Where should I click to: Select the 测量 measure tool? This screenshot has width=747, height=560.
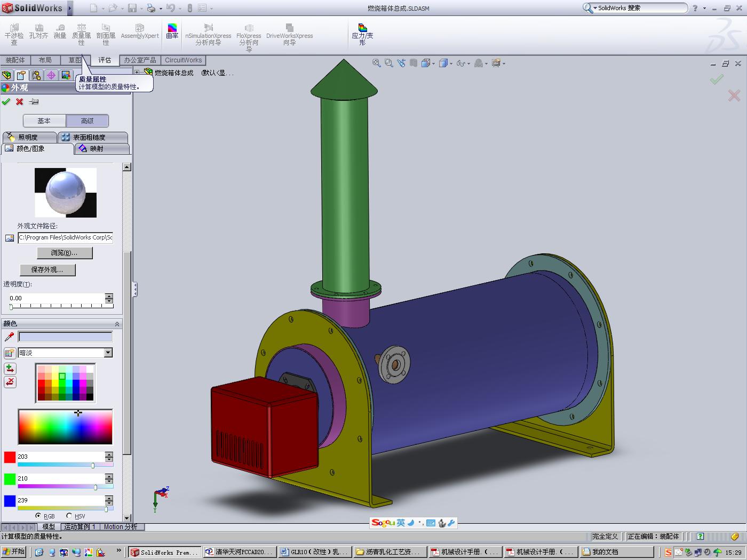pyautogui.click(x=60, y=31)
